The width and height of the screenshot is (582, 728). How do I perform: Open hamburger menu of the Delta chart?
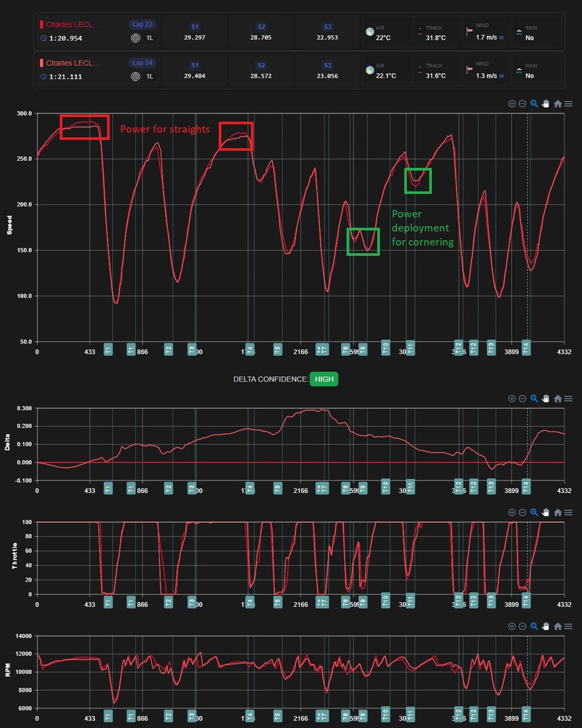coord(568,399)
